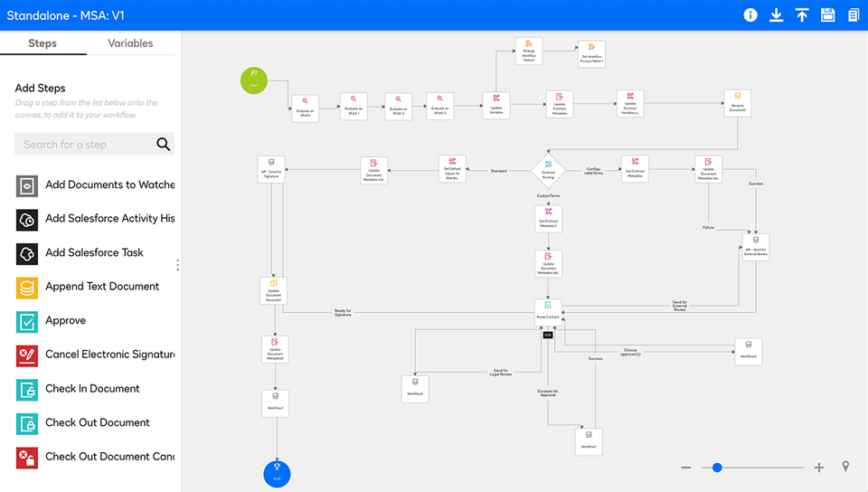This screenshot has height=492, width=868.
Task: Click the panel resize handle dots
Action: pyautogui.click(x=178, y=265)
